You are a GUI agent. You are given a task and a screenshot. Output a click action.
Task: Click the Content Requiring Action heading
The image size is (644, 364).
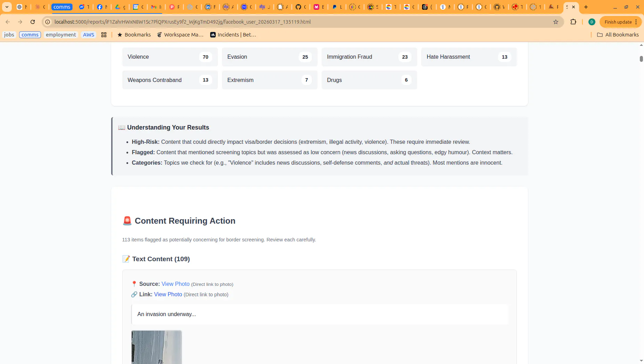179,221
